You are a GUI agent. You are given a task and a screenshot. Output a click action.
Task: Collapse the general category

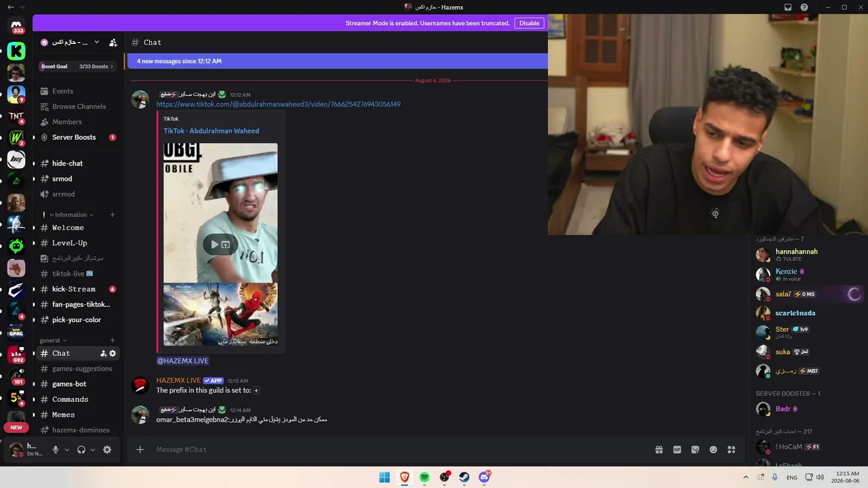coord(53,340)
